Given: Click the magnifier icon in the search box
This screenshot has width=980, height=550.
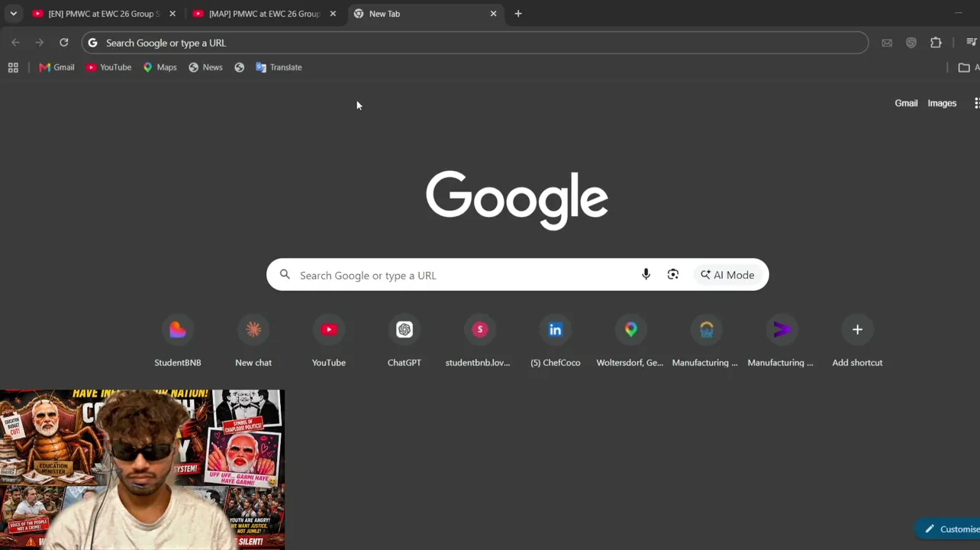Looking at the screenshot, I should 285,275.
